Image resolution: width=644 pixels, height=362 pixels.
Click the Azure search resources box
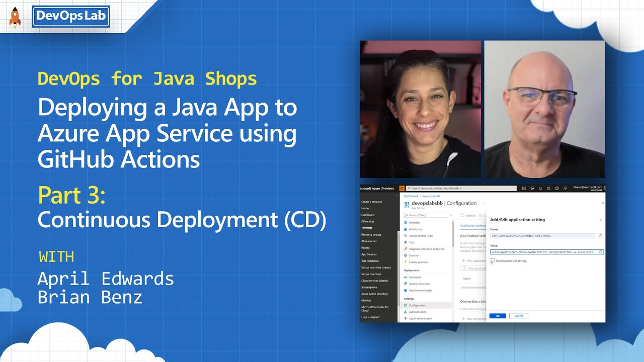pos(462,188)
